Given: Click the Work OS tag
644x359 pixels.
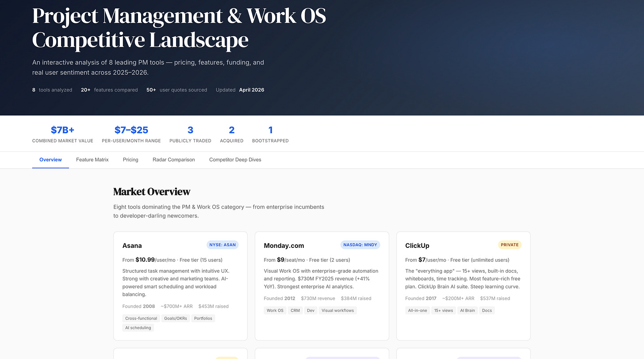Looking at the screenshot, I should [275, 310].
